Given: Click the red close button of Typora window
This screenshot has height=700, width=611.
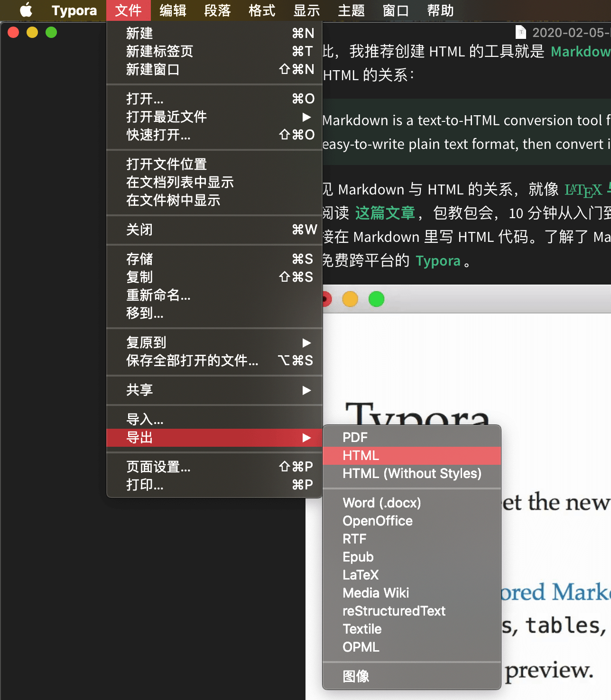Looking at the screenshot, I should click(x=13, y=32).
